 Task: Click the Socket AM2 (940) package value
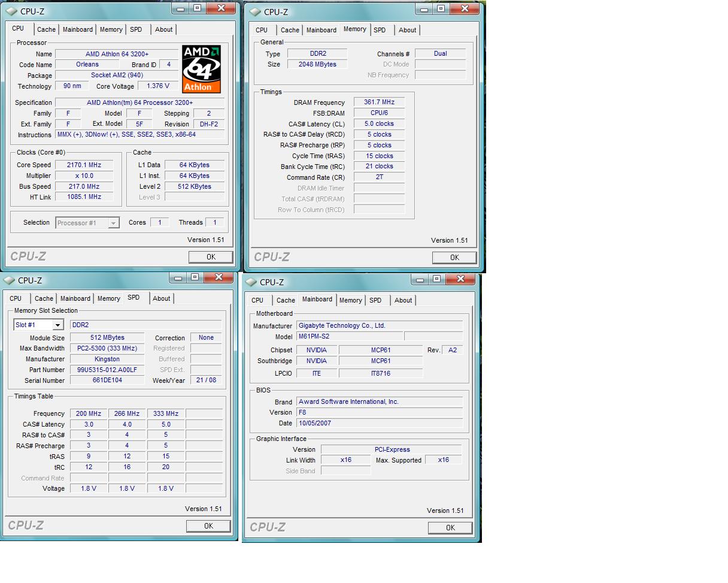coord(117,75)
